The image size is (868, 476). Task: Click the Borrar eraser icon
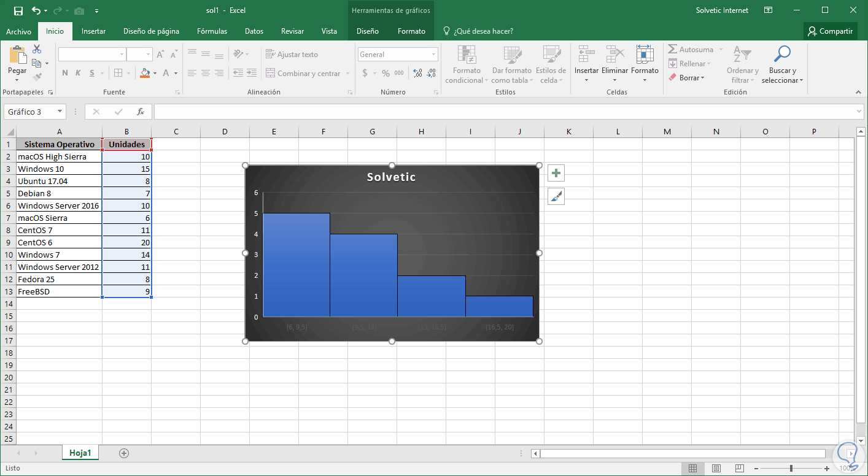tap(673, 78)
